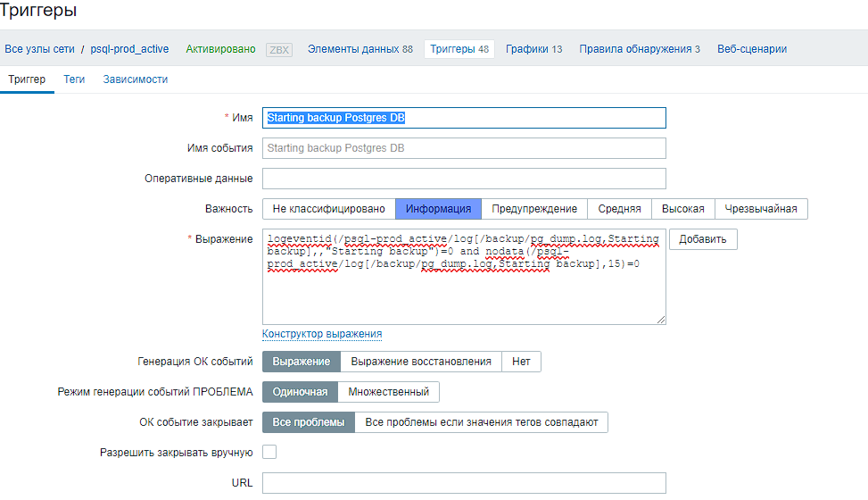The image size is (868, 500).
Task: Select 'Множественный' problem generation mode
Action: pos(389,392)
